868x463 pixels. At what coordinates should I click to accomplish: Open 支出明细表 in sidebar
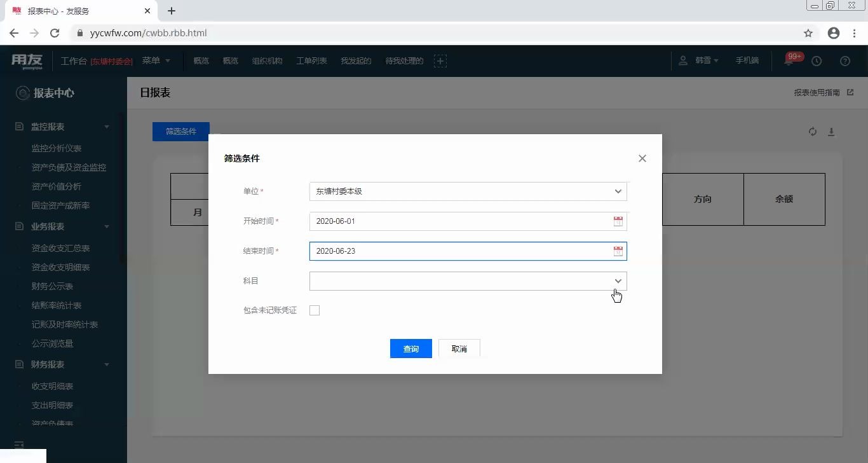coord(52,405)
